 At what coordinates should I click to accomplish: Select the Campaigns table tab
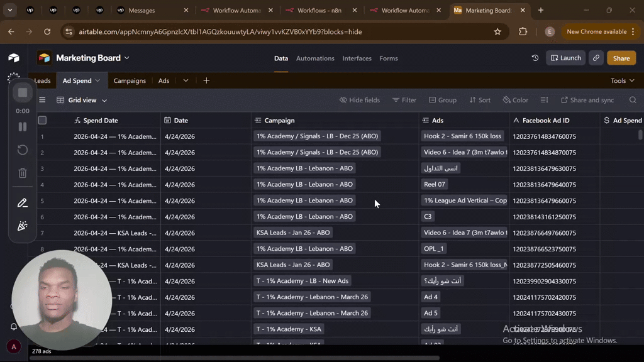tap(130, 81)
